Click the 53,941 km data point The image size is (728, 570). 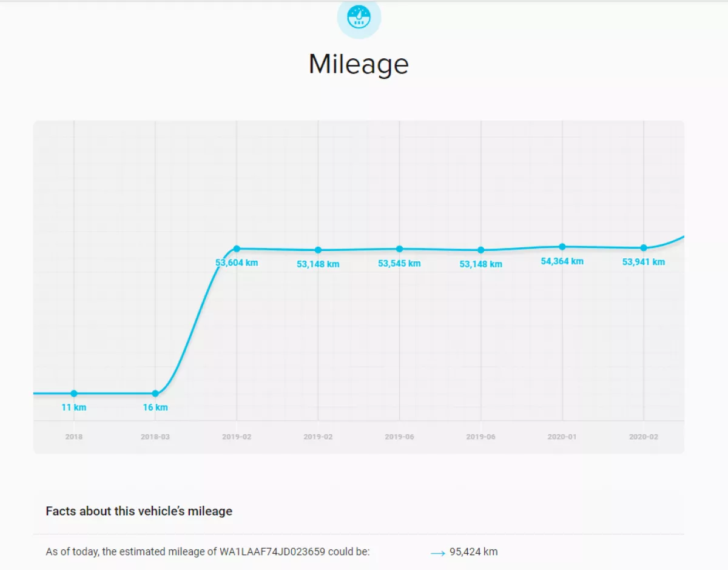(644, 247)
